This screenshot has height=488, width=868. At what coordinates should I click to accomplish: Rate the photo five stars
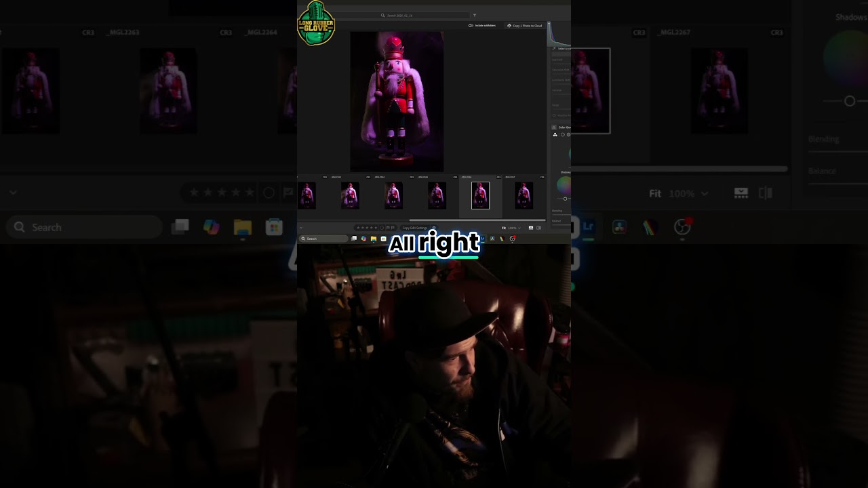tap(376, 228)
